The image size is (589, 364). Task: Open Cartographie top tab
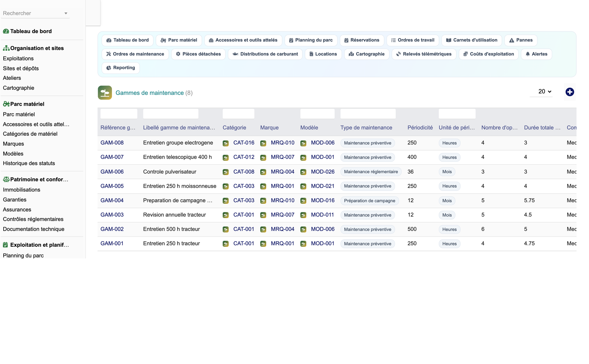367,54
